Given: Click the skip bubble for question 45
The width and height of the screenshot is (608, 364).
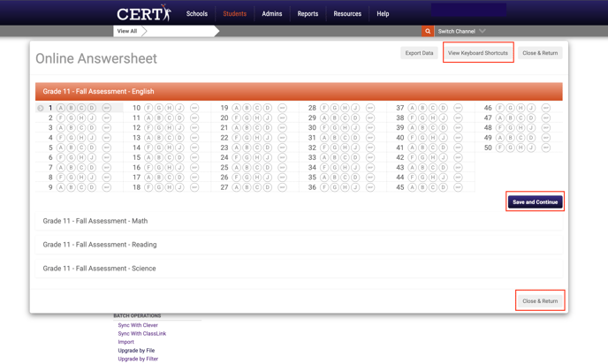Looking at the screenshot, I should click(458, 187).
